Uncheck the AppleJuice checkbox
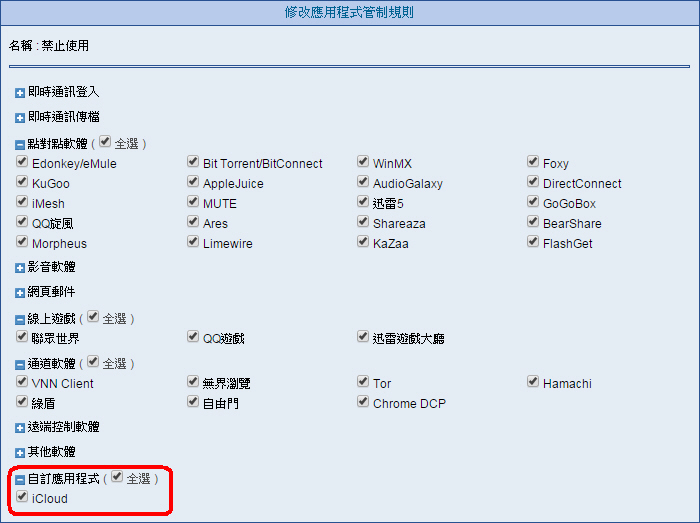700x523 pixels. click(193, 181)
